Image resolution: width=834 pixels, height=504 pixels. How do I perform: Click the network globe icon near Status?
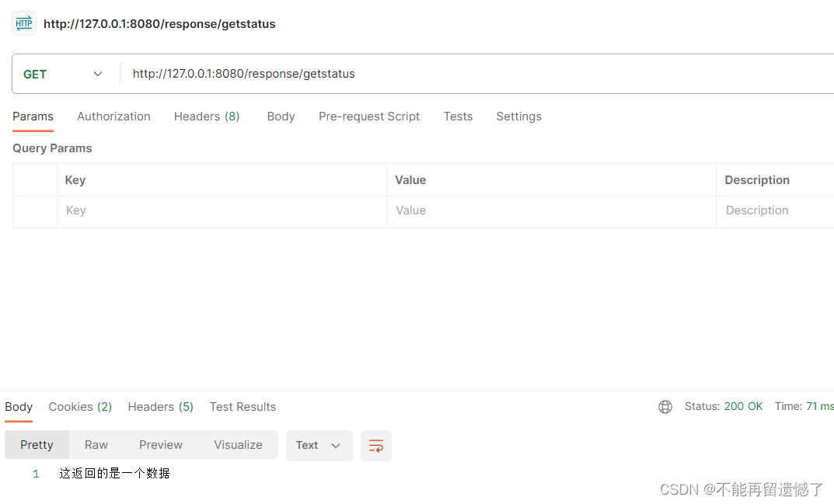[665, 407]
